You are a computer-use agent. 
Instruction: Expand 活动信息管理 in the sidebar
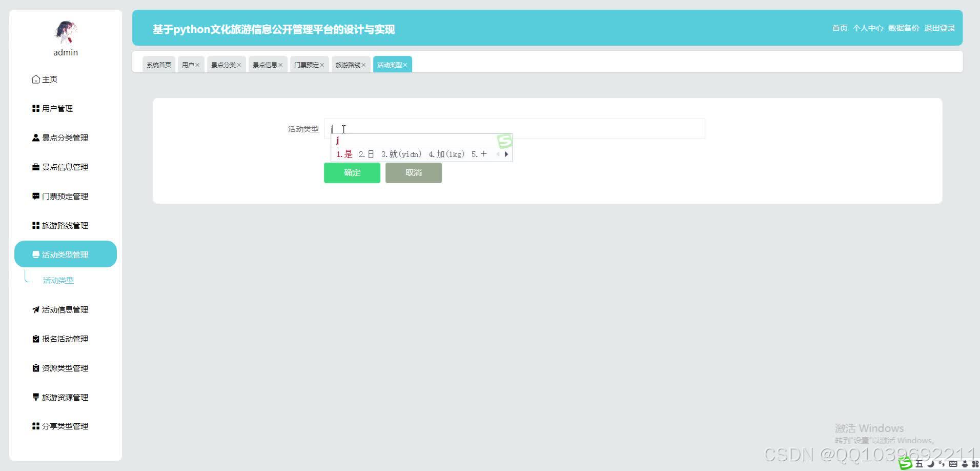click(66, 310)
